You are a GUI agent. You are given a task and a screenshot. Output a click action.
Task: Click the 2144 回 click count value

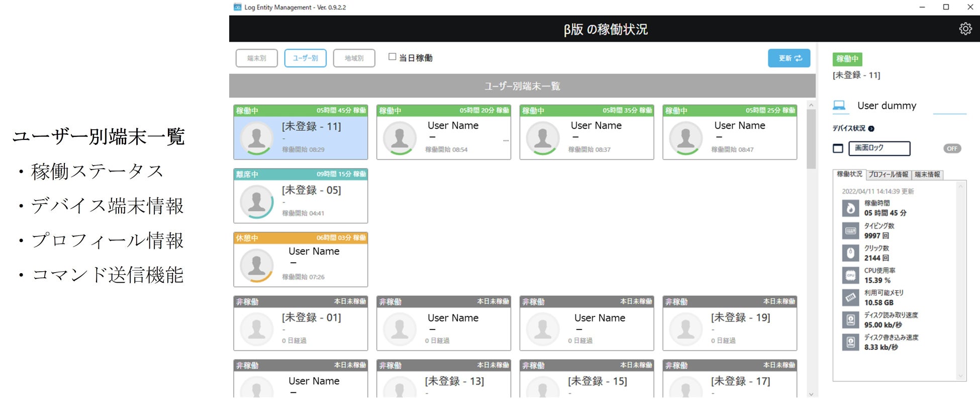pyautogui.click(x=876, y=258)
